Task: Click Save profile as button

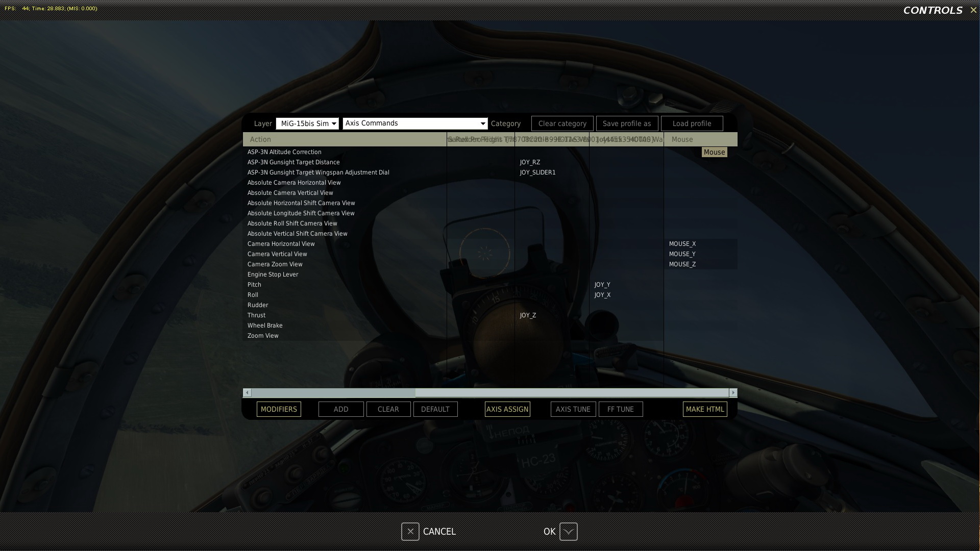Action: [x=627, y=123]
